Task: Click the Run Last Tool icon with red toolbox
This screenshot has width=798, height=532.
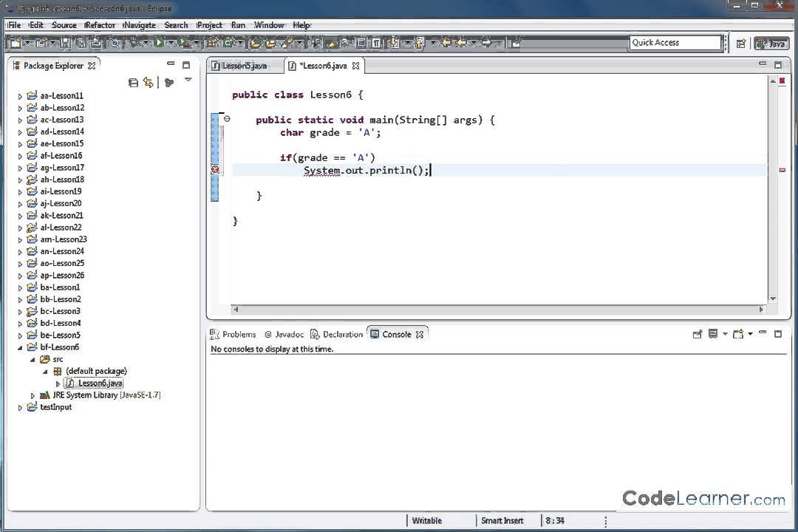Action: [x=184, y=44]
